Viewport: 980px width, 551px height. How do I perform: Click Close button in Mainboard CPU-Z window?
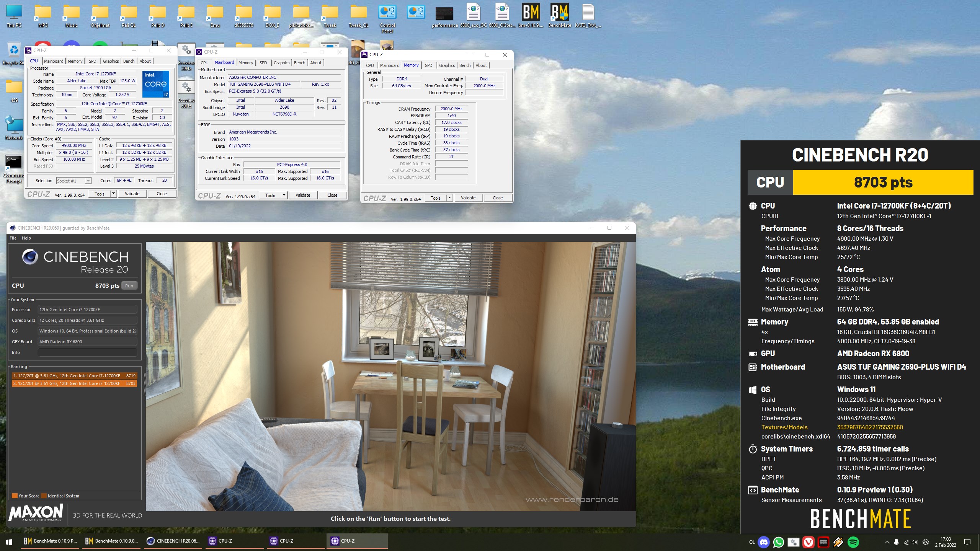332,195
